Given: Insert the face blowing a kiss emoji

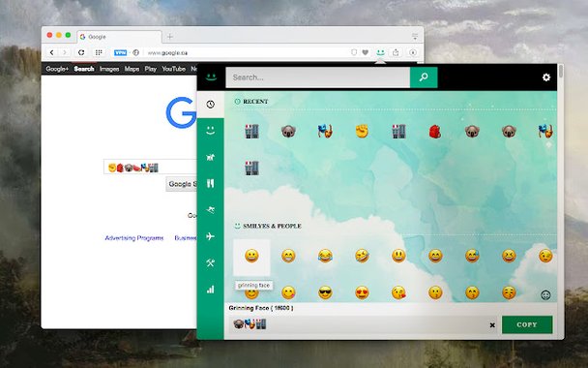Looking at the screenshot, I should (398, 292).
